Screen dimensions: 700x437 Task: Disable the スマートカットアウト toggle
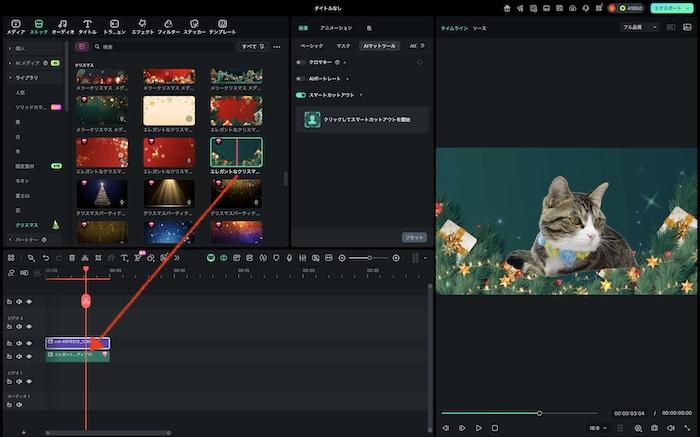(x=301, y=95)
